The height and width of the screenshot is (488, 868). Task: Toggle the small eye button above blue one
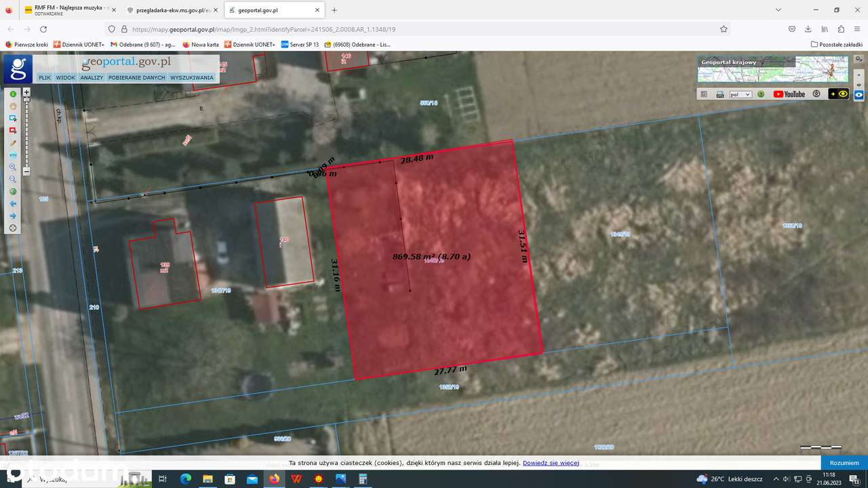(859, 84)
